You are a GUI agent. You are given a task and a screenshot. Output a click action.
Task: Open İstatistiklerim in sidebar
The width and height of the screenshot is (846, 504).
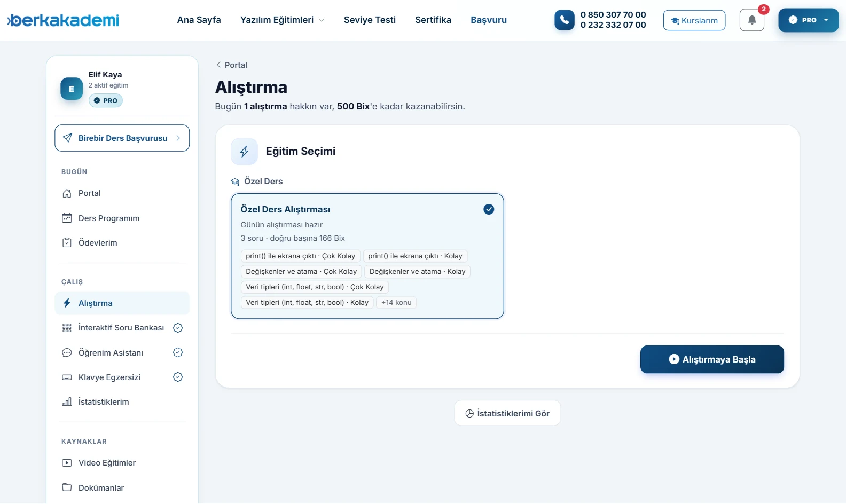coord(122,401)
